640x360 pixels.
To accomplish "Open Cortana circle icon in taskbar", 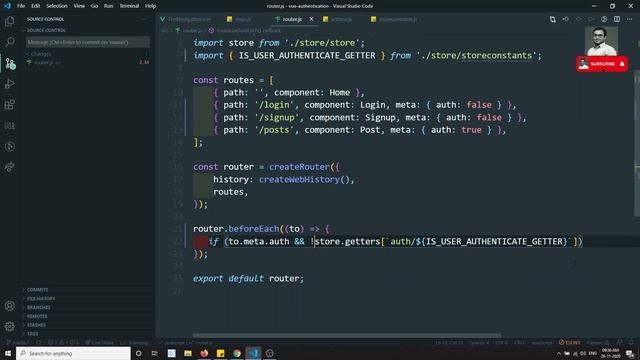I will [x=138, y=353].
